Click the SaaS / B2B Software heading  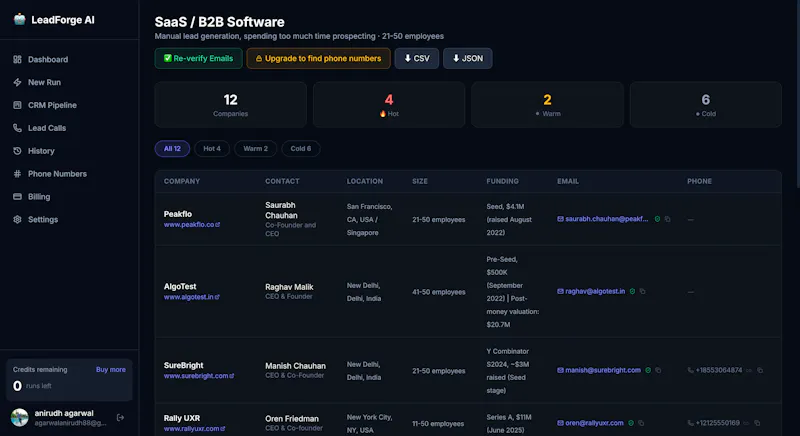click(x=219, y=22)
